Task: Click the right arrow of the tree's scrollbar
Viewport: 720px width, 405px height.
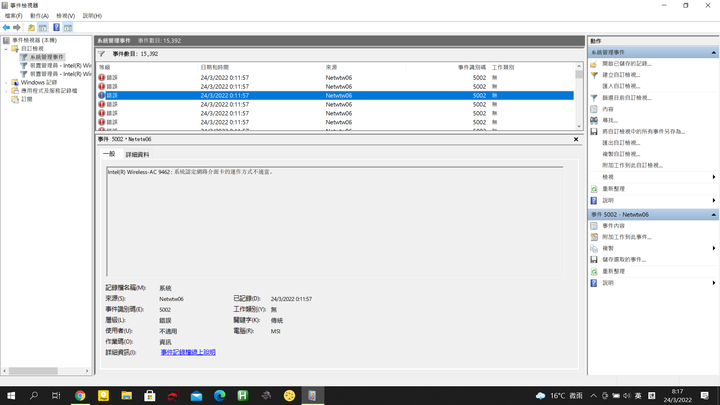Action: click(x=87, y=371)
